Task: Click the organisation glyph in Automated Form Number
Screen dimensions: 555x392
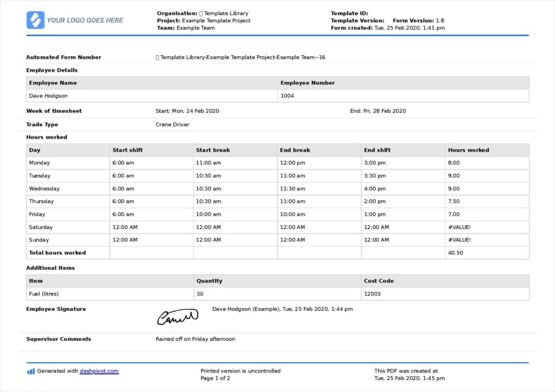Action: (x=157, y=57)
